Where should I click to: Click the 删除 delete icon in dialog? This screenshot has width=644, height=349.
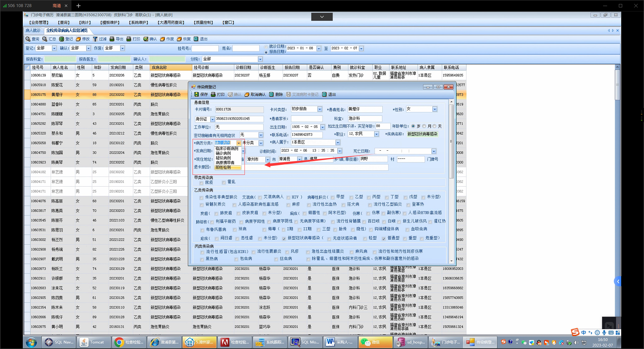click(x=271, y=95)
